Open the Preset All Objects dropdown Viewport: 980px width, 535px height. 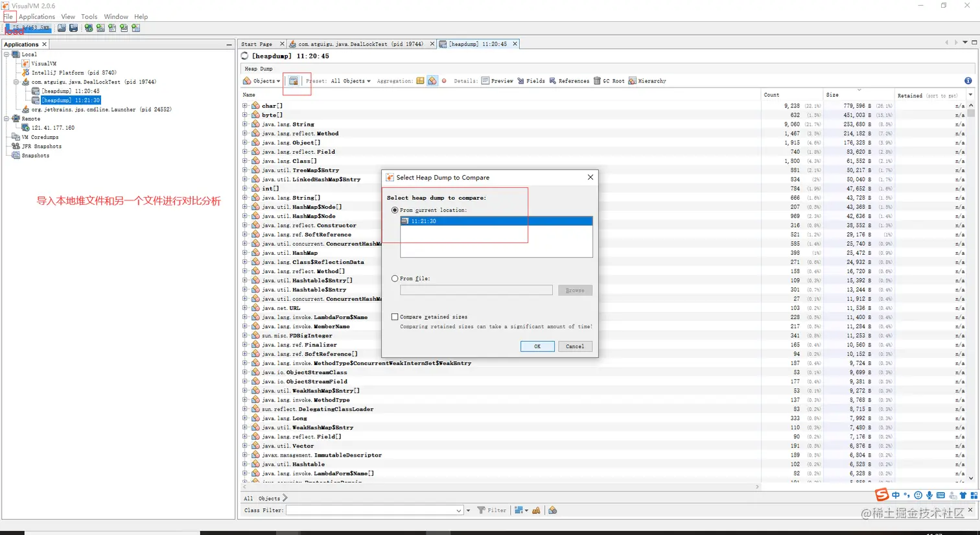[351, 81]
